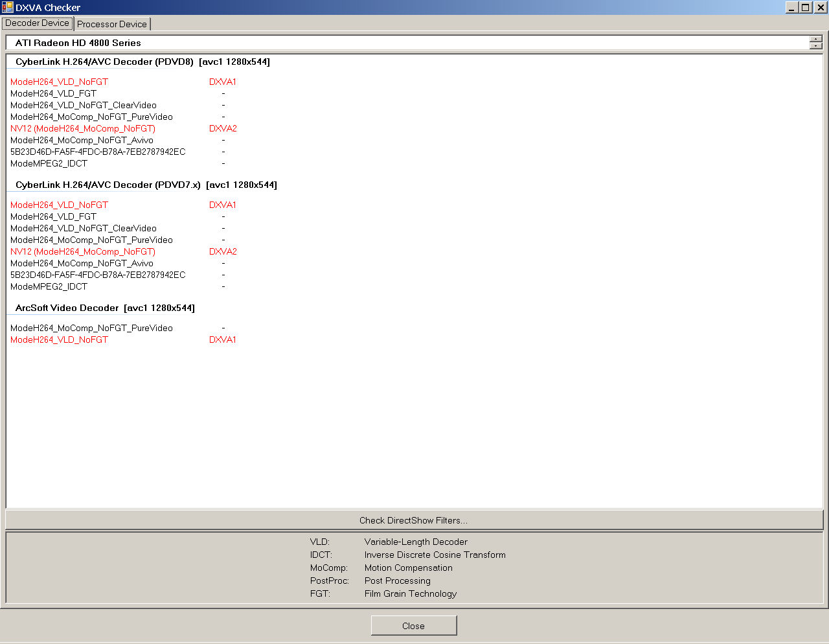Click the 'Variable-Length Decoder' legend text
The width and height of the screenshot is (829, 644).
[x=416, y=542]
